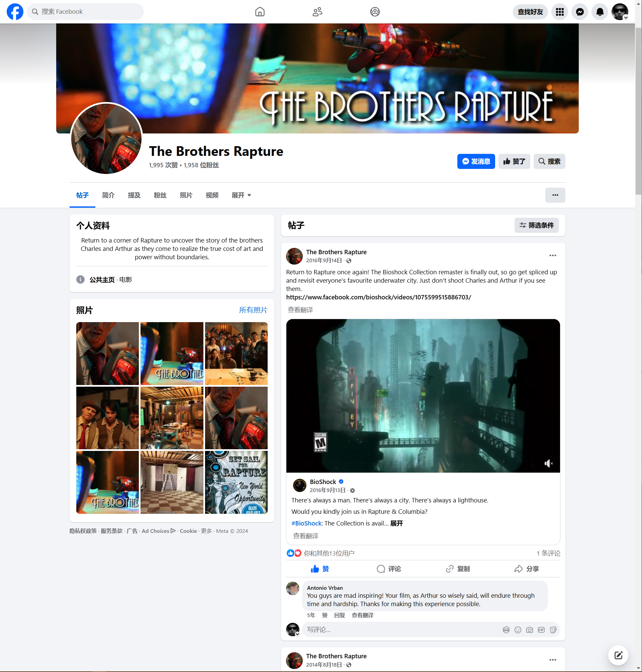Image resolution: width=642 pixels, height=672 pixels.
Task: Open the bioshock videos URL link
Action: click(378, 297)
